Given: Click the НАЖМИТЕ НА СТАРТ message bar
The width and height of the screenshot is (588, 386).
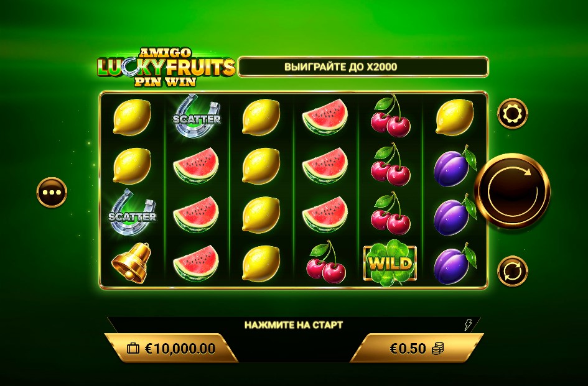Looking at the screenshot, I should point(294,324).
